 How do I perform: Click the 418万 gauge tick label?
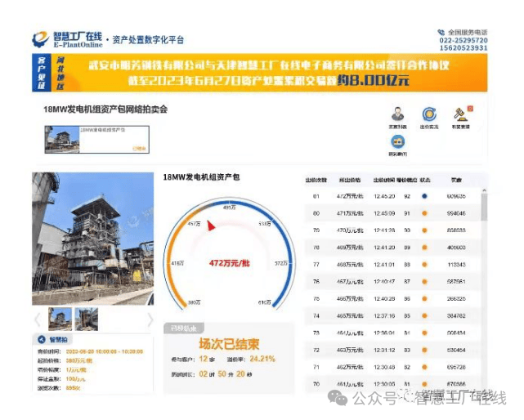[177, 263]
